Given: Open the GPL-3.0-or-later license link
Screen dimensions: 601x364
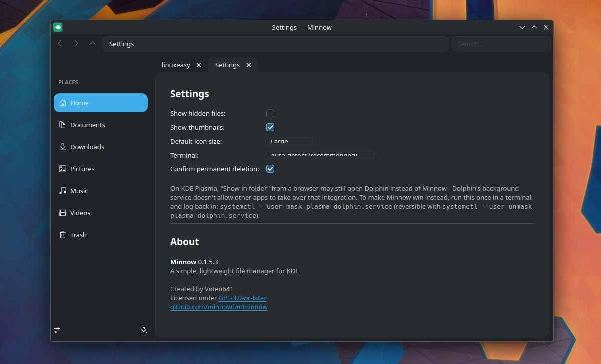Looking at the screenshot, I should coord(242,298).
